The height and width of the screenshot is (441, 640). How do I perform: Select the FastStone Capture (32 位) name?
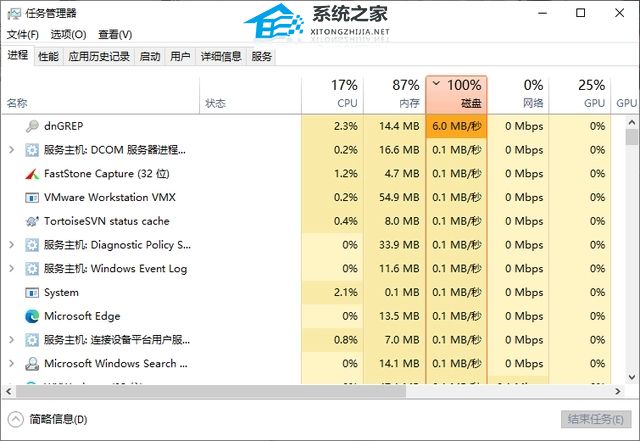[x=107, y=174]
